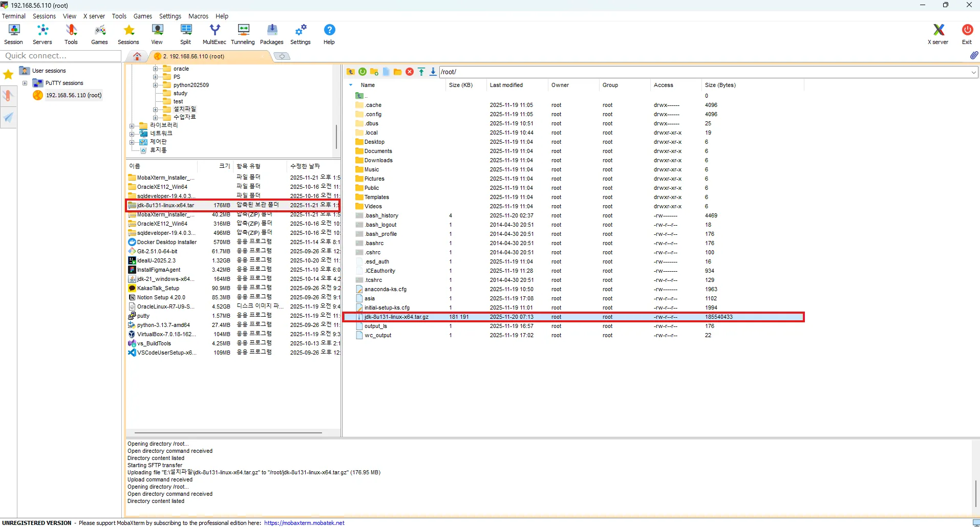Open the Settings gears toolbar icon
This screenshot has width=980, height=527.
coord(301,34)
